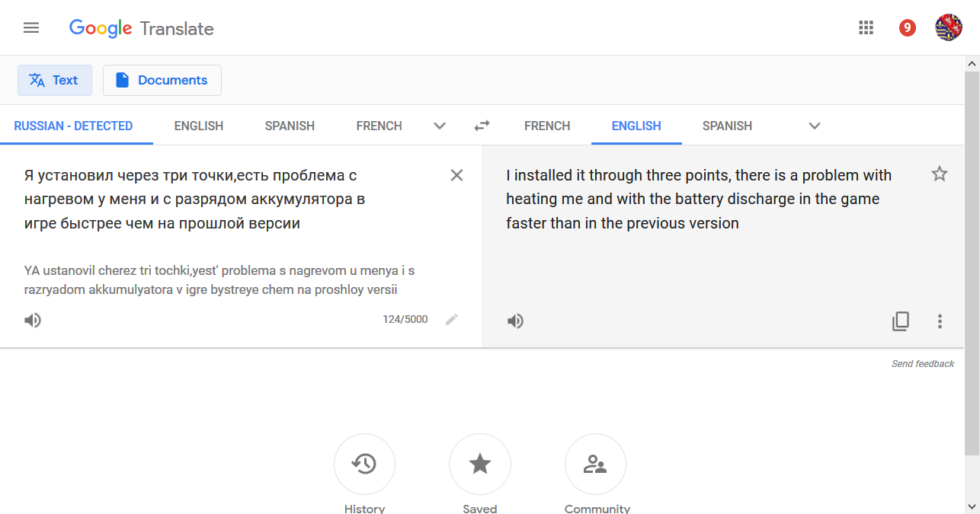Click the page vertical scrollbar
980x514 pixels.
coord(972,263)
